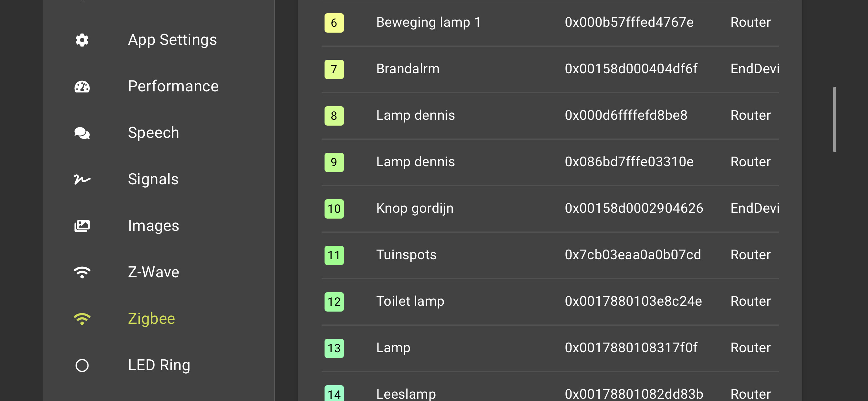868x401 pixels.
Task: Click Router type for Beweging lamp 1
Action: (750, 23)
